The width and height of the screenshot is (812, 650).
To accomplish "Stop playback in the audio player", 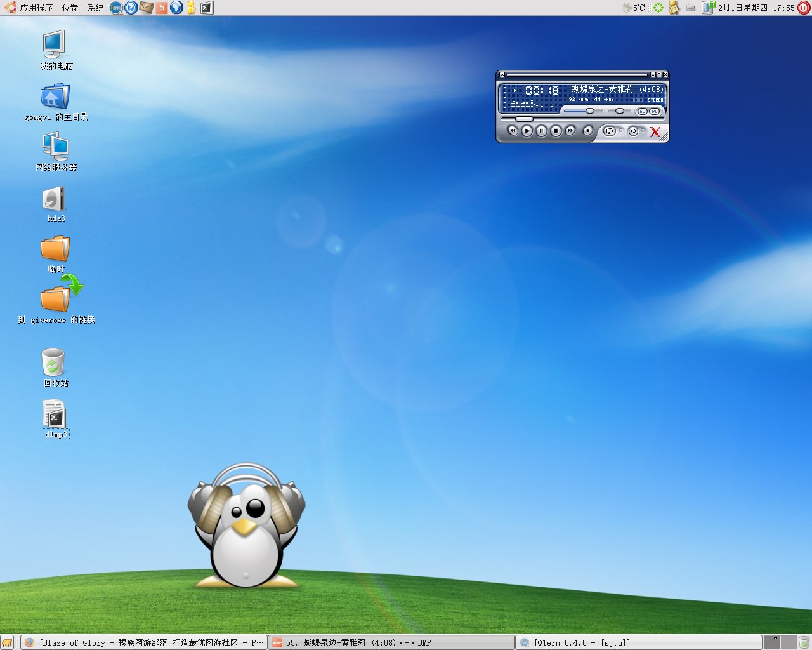I will 556,131.
